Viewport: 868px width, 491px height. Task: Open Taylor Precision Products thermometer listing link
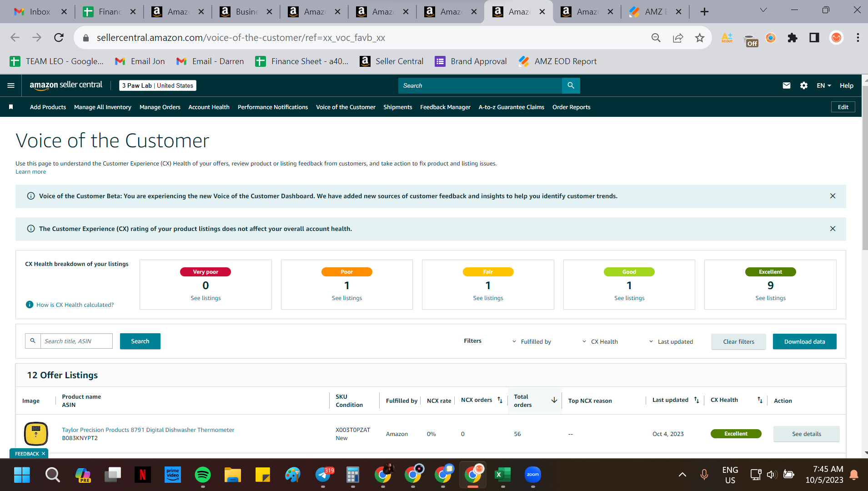pos(148,430)
